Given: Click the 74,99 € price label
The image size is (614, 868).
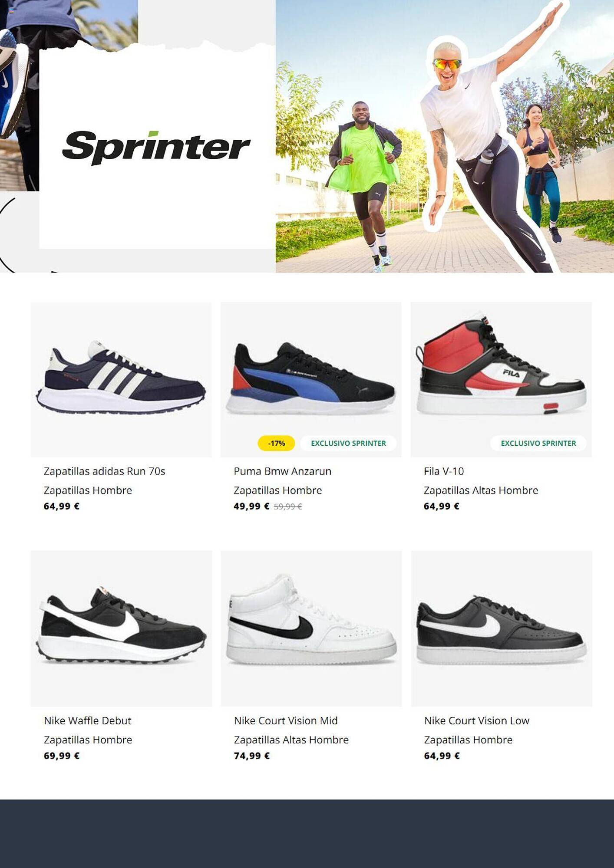Looking at the screenshot, I should pos(252,756).
